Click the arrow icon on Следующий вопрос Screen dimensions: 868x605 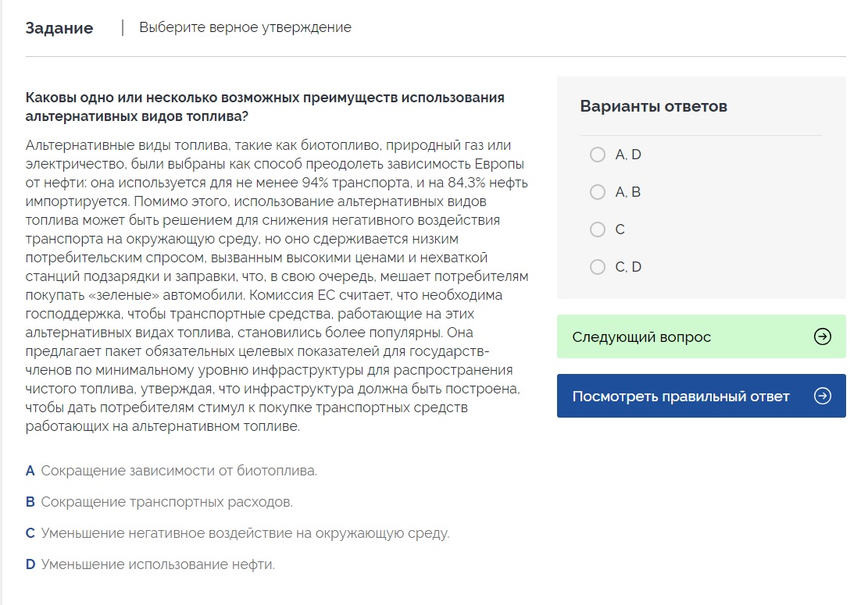[822, 336]
